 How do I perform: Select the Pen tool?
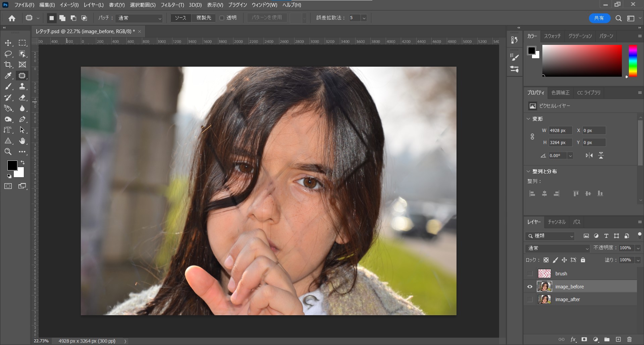[22, 119]
